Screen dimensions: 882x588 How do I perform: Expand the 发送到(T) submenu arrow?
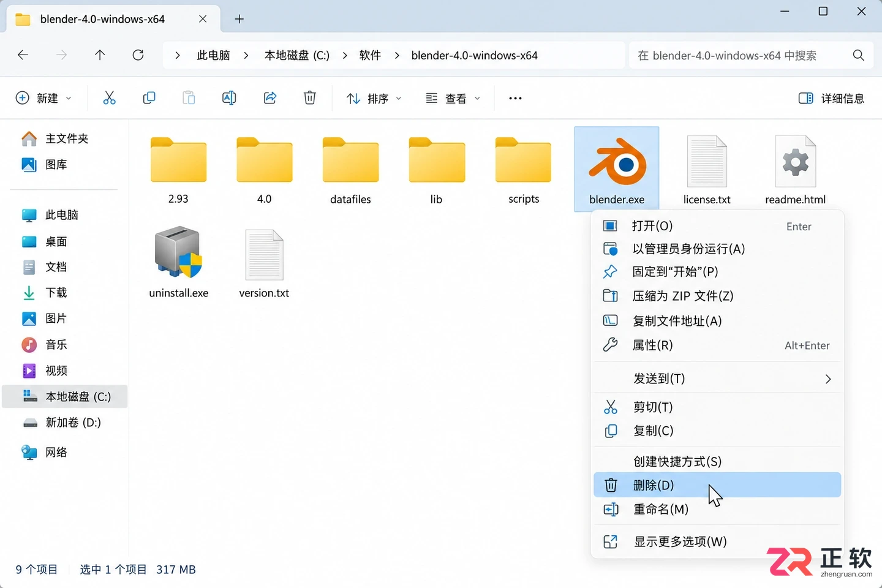pos(828,379)
